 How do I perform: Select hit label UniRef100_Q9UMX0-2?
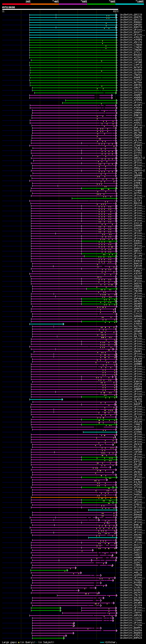132,170
